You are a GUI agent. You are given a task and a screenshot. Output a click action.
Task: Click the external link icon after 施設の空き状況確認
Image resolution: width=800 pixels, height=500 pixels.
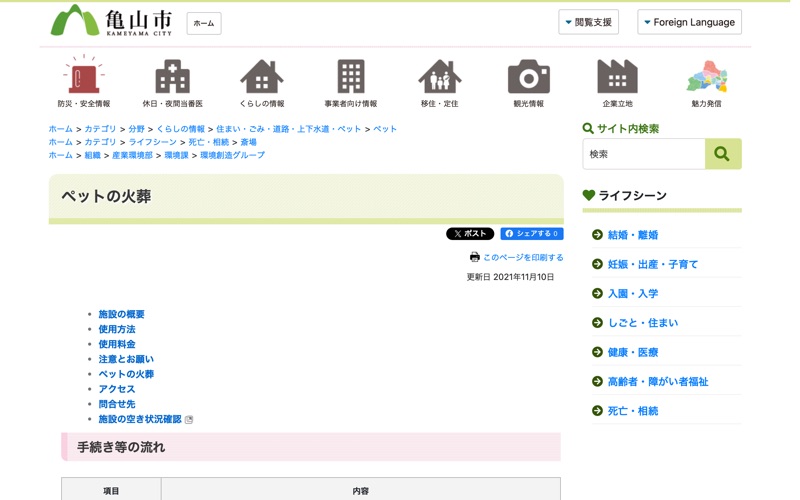(189, 419)
